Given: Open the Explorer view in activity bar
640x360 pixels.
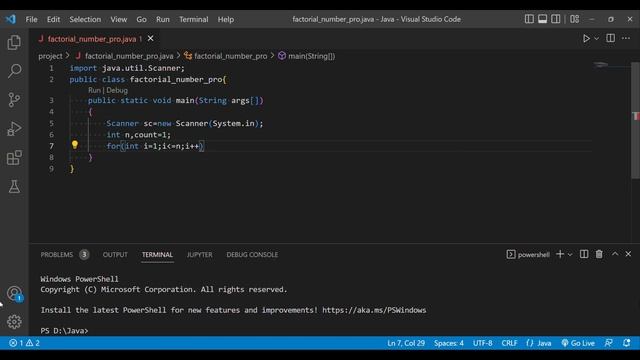Looking at the screenshot, I should tap(14, 42).
